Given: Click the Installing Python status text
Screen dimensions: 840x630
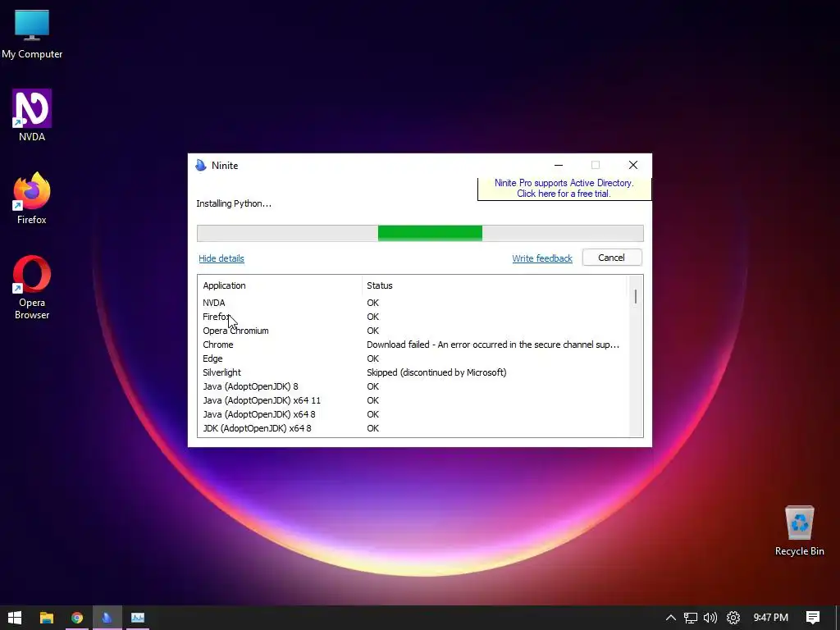Looking at the screenshot, I should [x=234, y=203].
